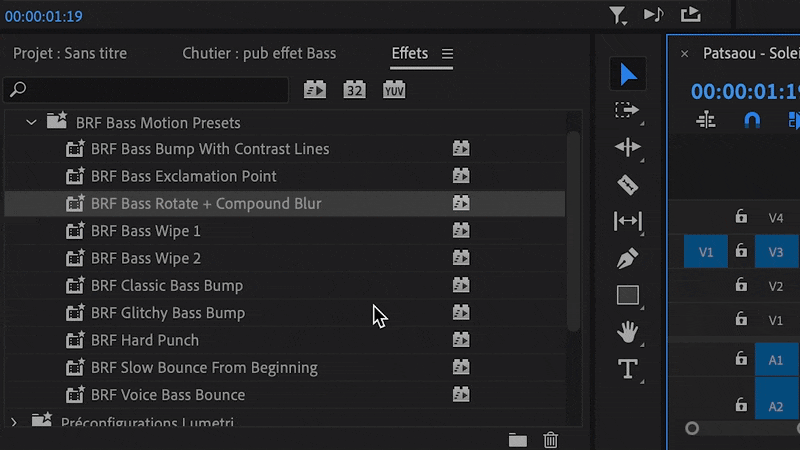The height and width of the screenshot is (450, 800).
Task: Select the Selection arrow tool
Action: click(x=628, y=74)
